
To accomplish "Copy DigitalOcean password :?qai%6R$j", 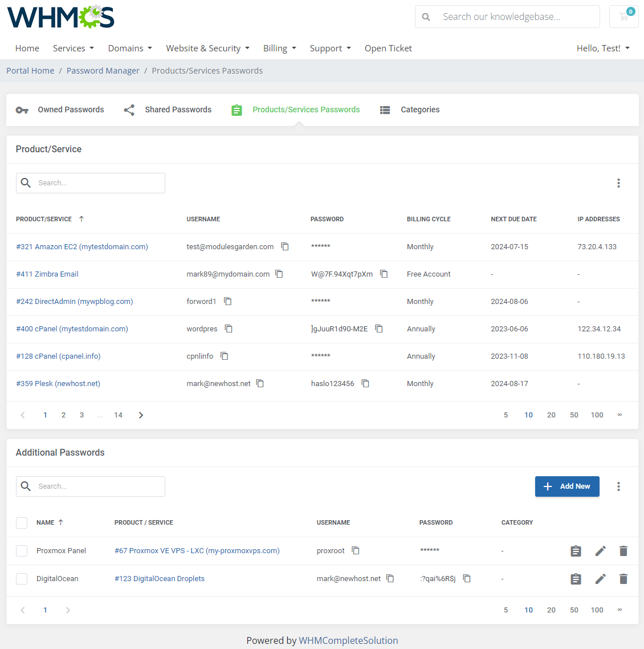I will [467, 578].
